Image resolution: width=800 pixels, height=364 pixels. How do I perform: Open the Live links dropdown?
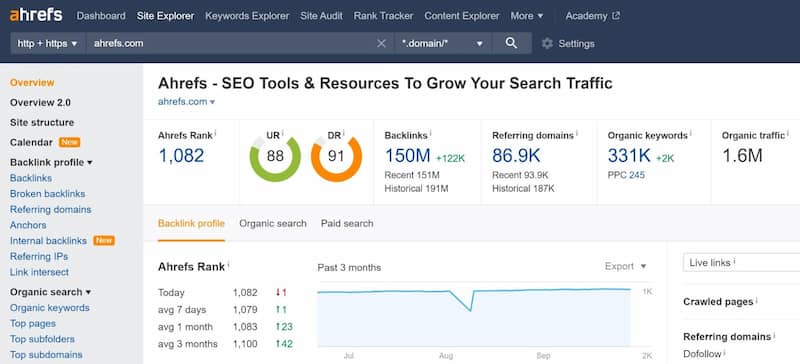pos(741,262)
